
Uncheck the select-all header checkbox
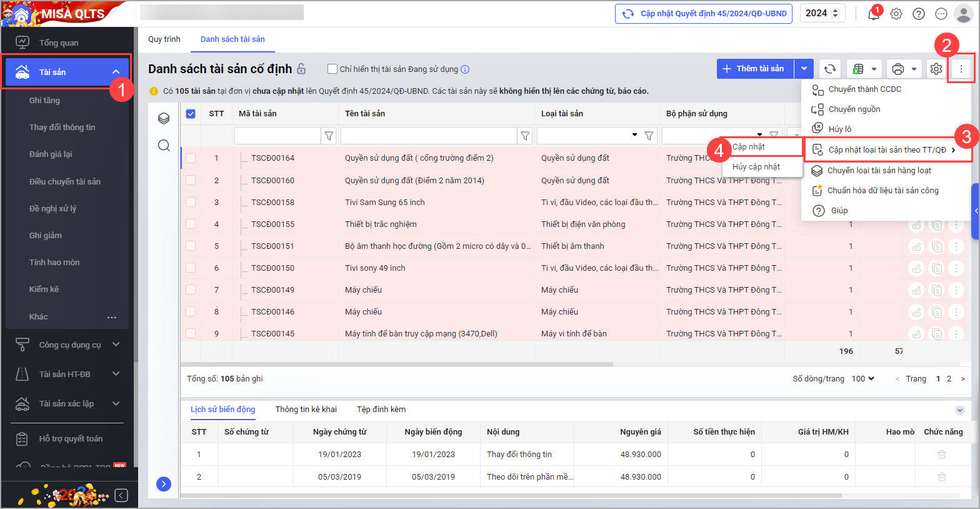pyautogui.click(x=191, y=114)
